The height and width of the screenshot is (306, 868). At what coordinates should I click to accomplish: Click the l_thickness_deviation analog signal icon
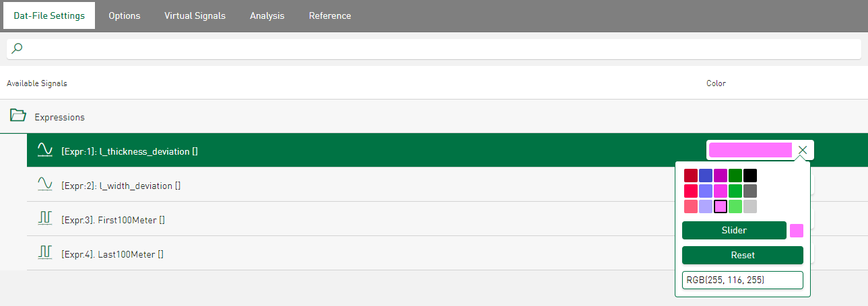click(45, 151)
